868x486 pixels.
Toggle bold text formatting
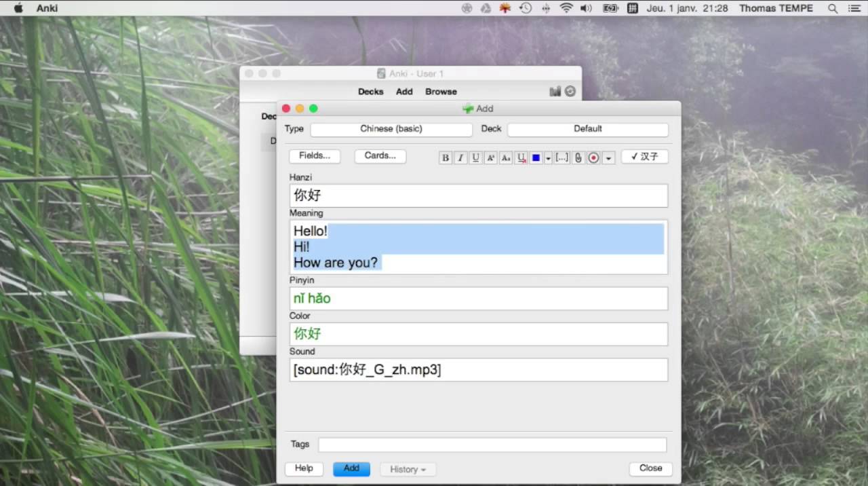tap(446, 157)
